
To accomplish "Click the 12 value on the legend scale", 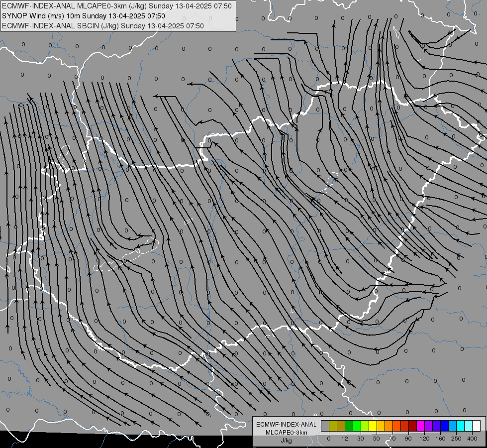I will point(345,439).
